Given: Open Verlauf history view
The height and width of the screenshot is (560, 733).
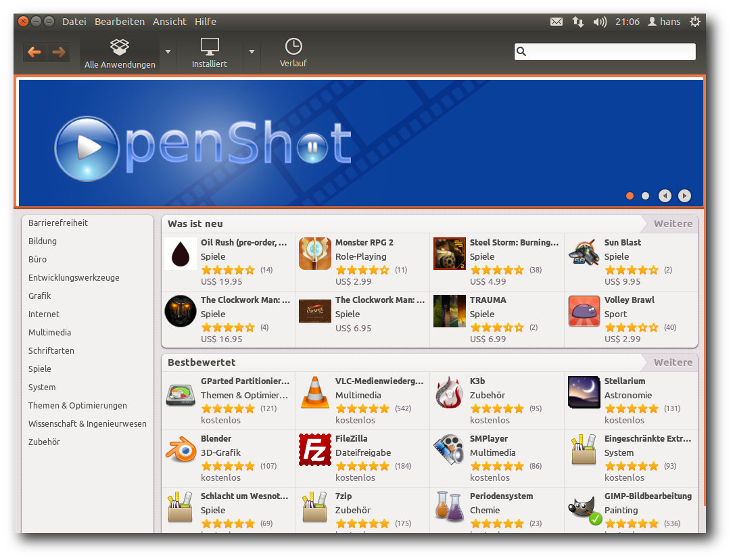Looking at the screenshot, I should point(293,53).
